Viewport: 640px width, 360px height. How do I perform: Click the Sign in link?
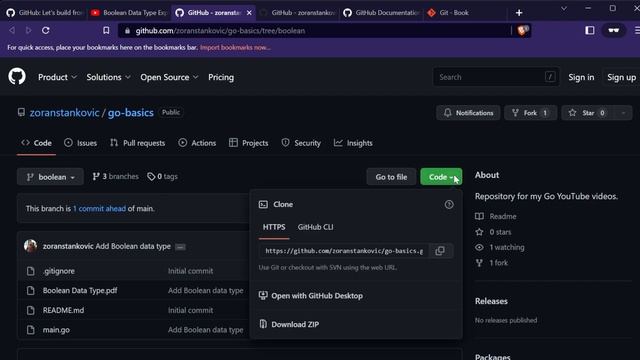click(x=581, y=77)
